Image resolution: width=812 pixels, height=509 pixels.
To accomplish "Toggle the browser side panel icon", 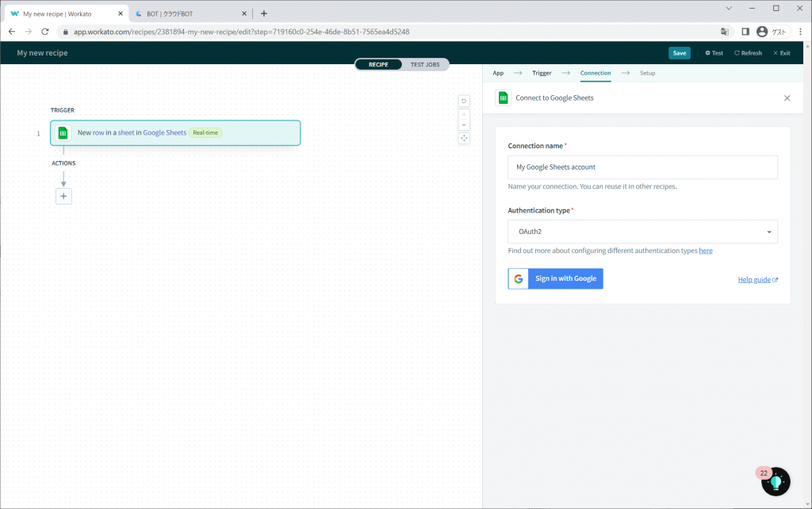I will [x=745, y=32].
